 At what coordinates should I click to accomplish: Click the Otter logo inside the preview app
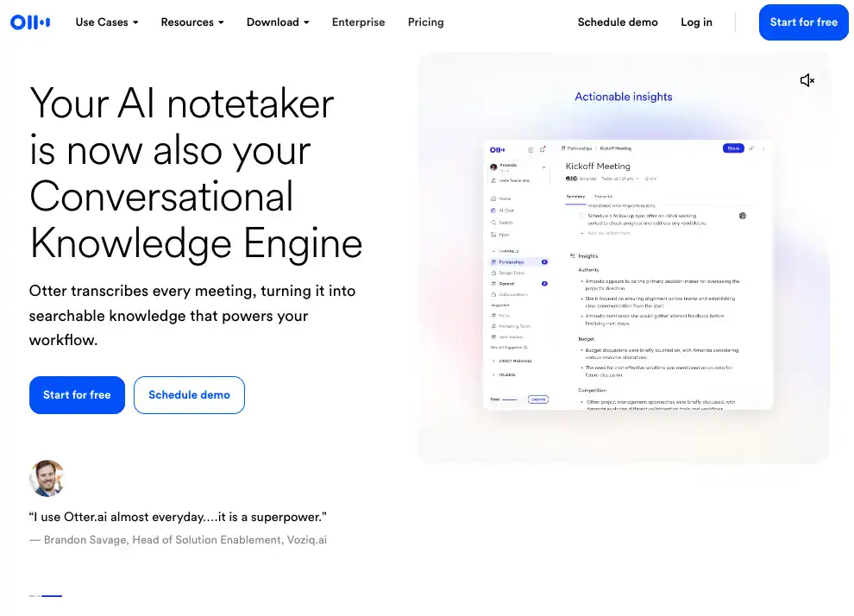pyautogui.click(x=497, y=150)
